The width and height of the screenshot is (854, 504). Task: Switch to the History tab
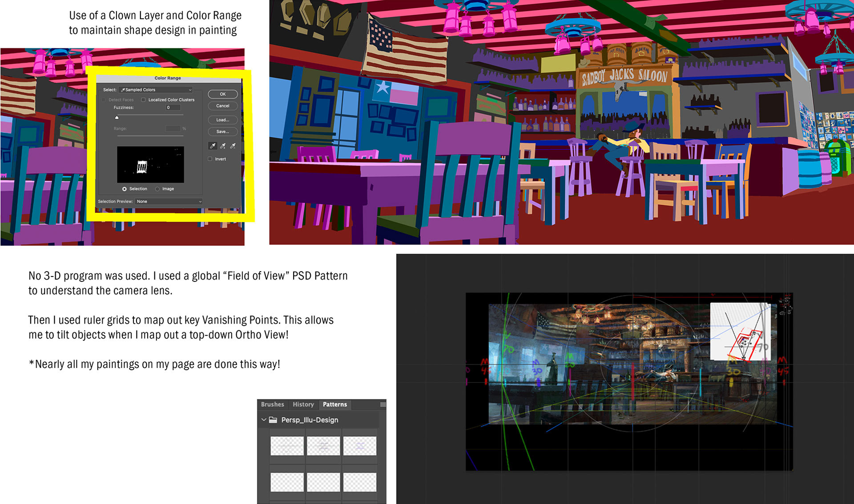[303, 404]
